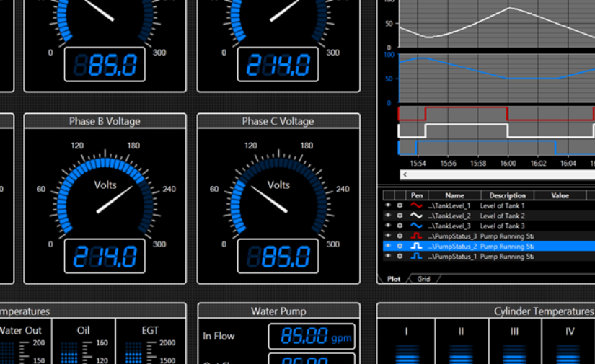The width and height of the screenshot is (595, 364).
Task: Open settings gear for TankLevel_1 pen
Action: 399,205
